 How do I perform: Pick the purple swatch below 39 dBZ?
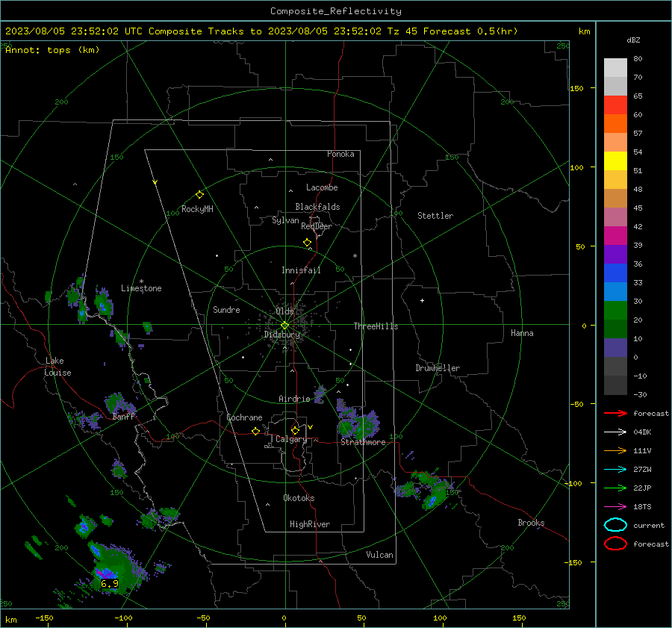pyautogui.click(x=615, y=254)
